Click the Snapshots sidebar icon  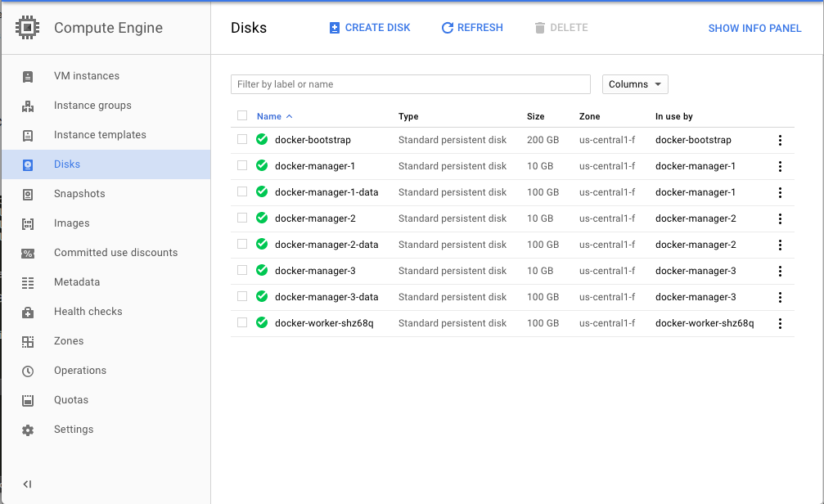click(28, 195)
